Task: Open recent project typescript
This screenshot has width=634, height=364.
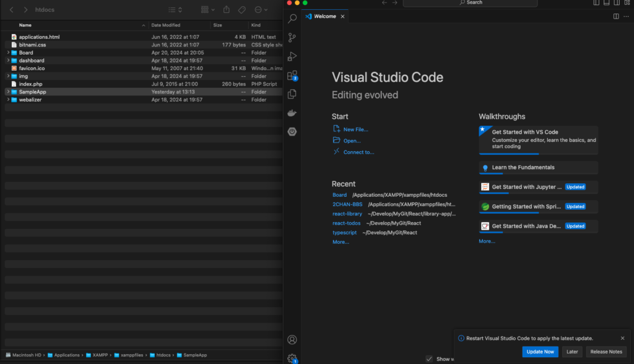Action: (x=344, y=233)
